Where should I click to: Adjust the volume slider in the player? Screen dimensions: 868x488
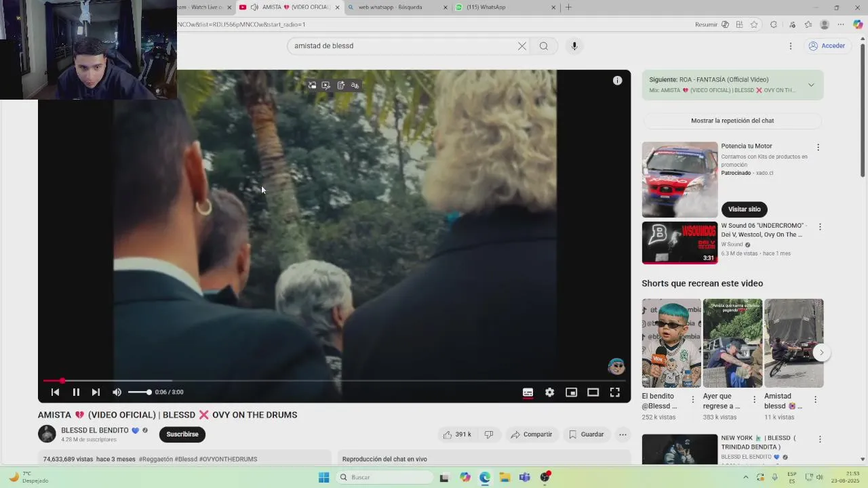(139, 392)
